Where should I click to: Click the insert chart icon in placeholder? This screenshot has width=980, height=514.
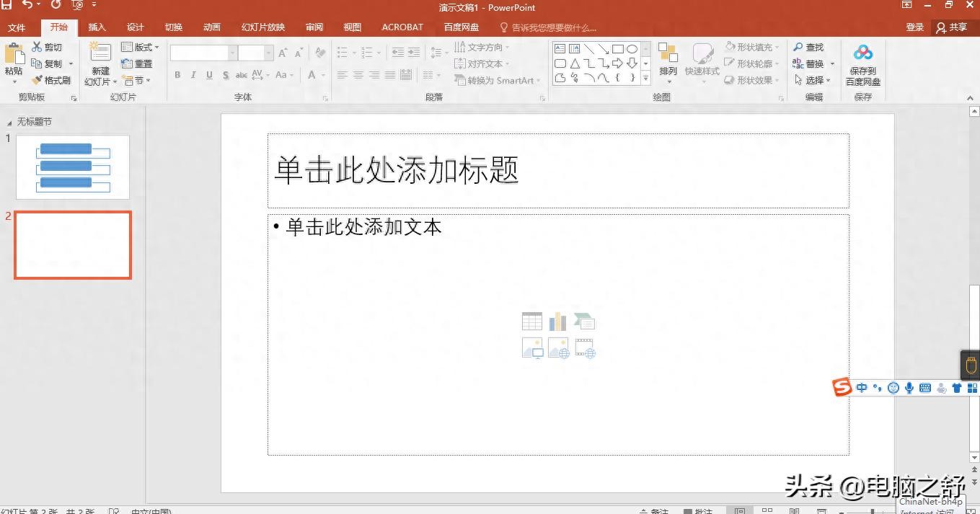[557, 322]
